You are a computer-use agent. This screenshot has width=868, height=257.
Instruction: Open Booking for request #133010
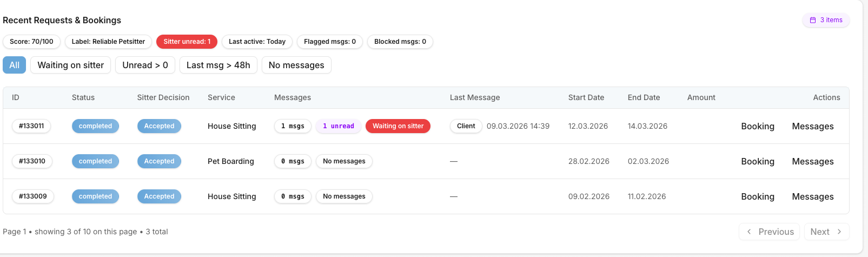757,161
